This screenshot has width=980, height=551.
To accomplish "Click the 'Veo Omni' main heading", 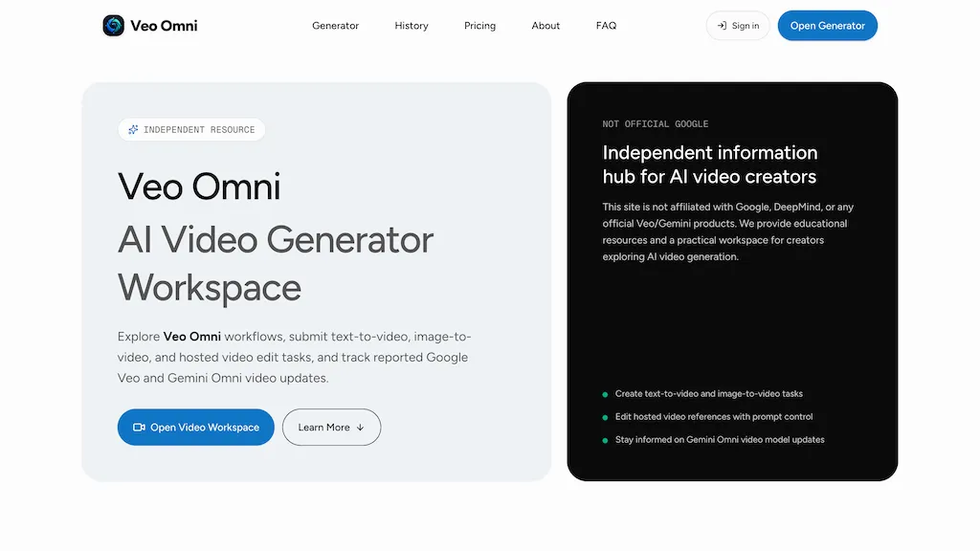I will [x=199, y=187].
